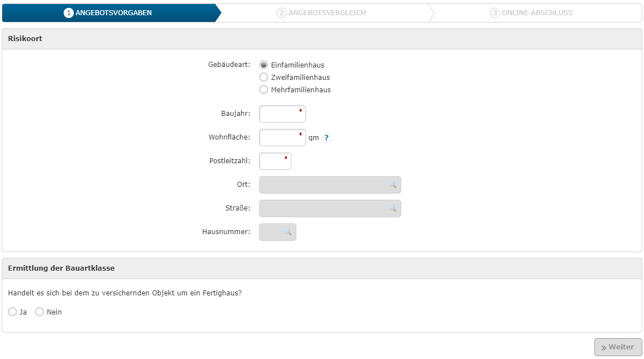Image resolution: width=644 pixels, height=359 pixels.
Task: Select Einfamilienhaus building type
Action: pos(264,65)
